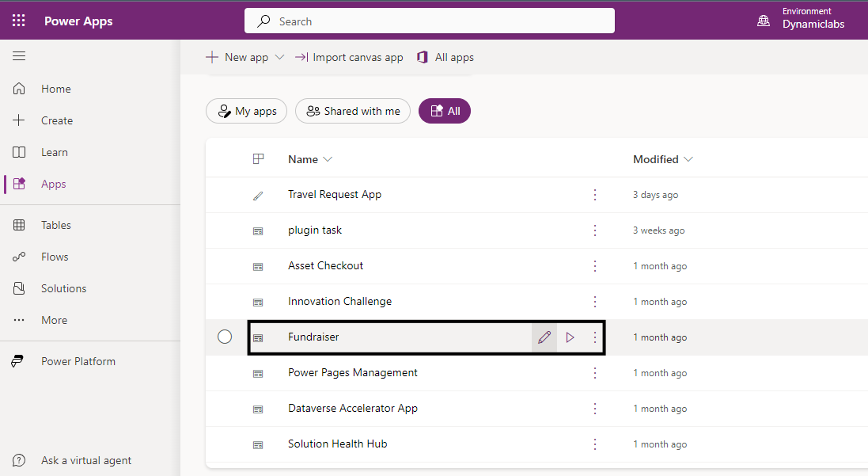Click the pencil edit icon for Fundraiser
The image size is (868, 476).
(544, 337)
